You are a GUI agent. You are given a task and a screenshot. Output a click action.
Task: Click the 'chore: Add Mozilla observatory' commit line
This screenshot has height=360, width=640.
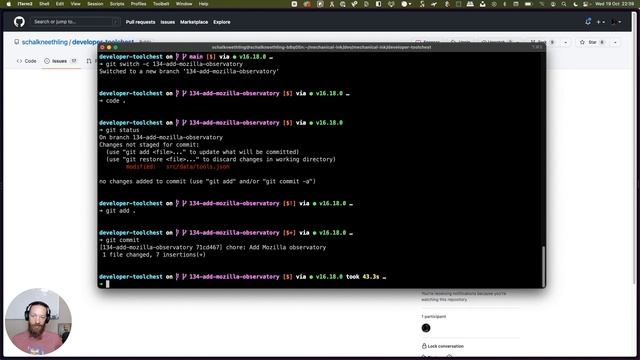[x=213, y=248]
